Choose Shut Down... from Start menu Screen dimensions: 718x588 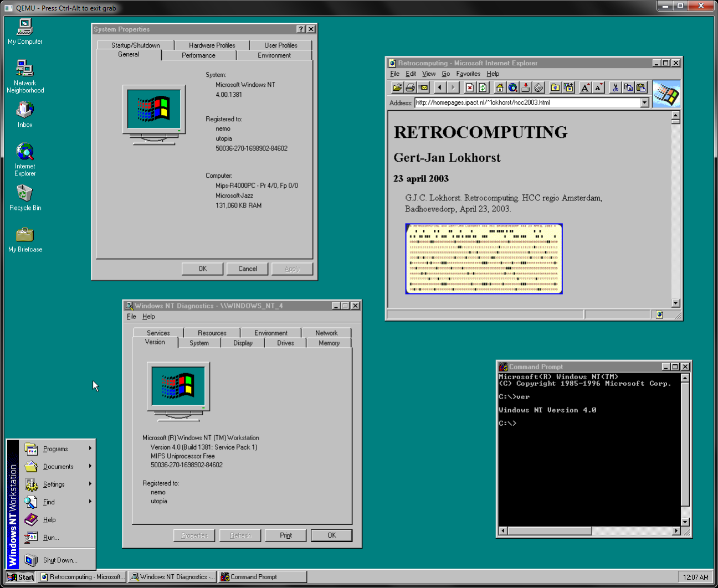point(58,560)
